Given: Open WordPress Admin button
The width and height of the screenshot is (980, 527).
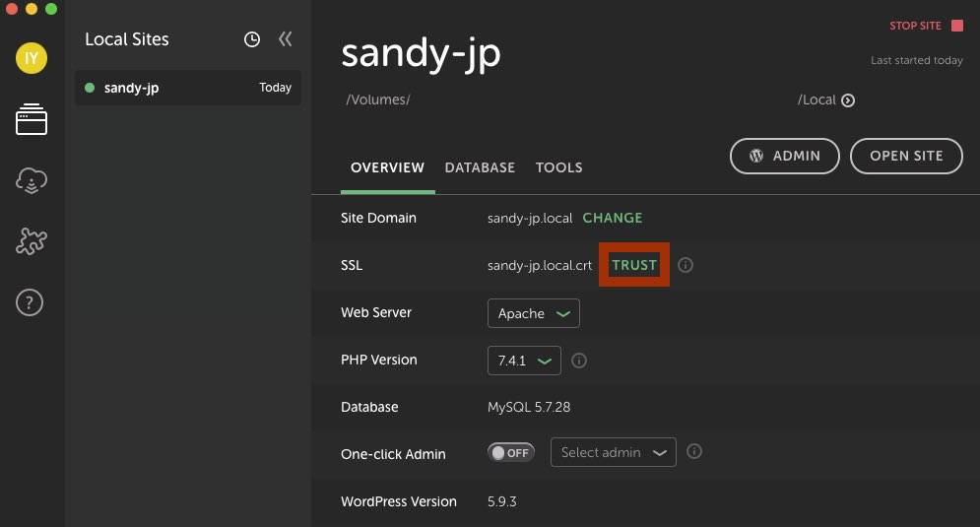Looking at the screenshot, I should [784, 156].
